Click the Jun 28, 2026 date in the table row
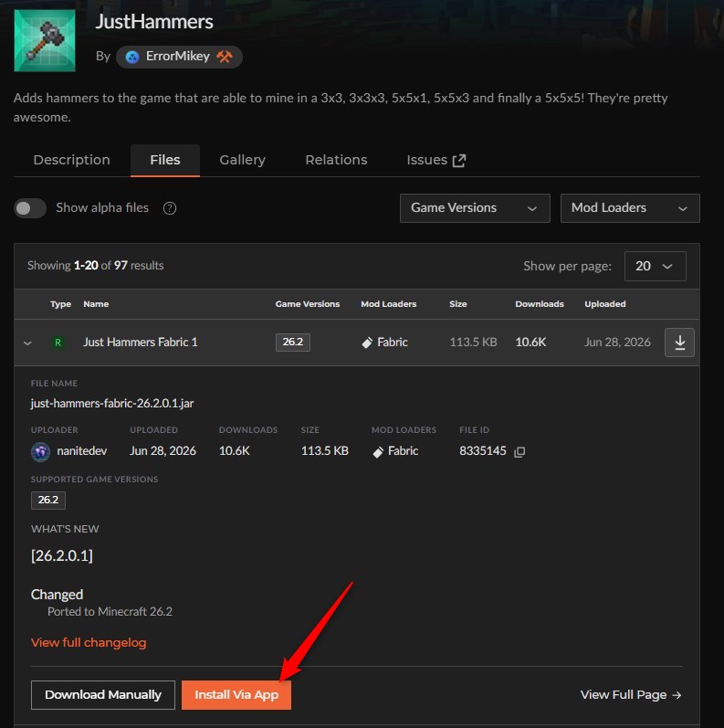This screenshot has height=728, width=724. click(617, 343)
